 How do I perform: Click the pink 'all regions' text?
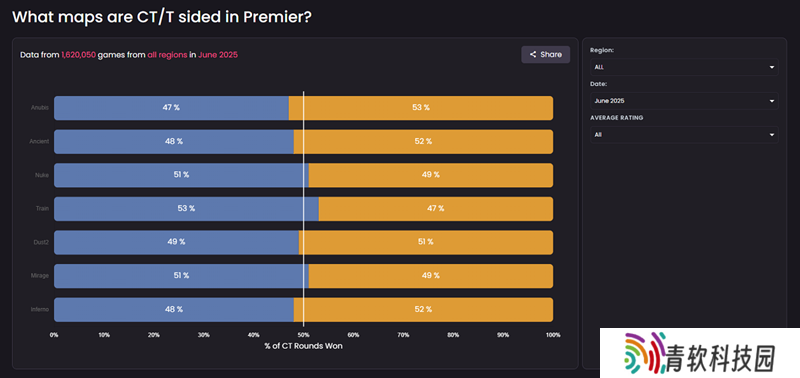(167, 55)
